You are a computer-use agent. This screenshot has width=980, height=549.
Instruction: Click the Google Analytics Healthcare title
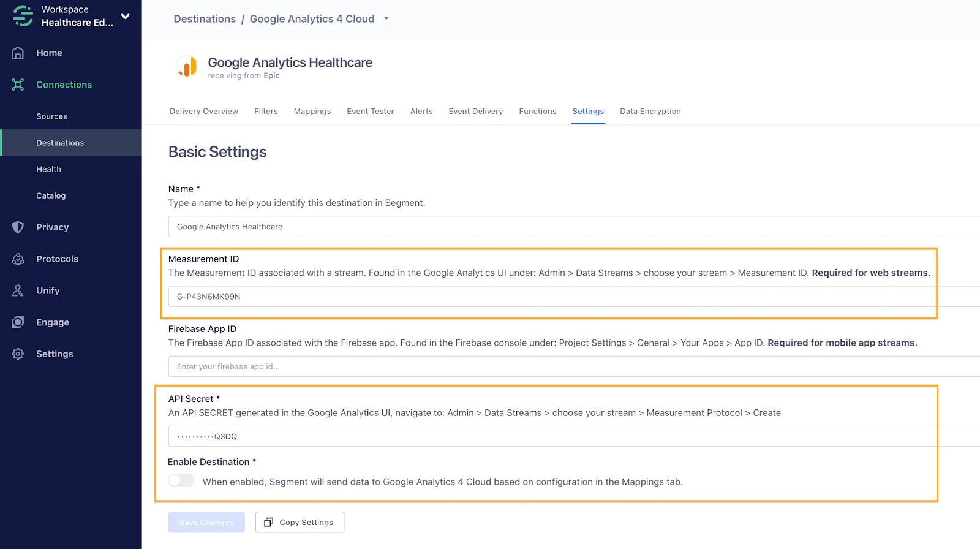[x=290, y=62]
